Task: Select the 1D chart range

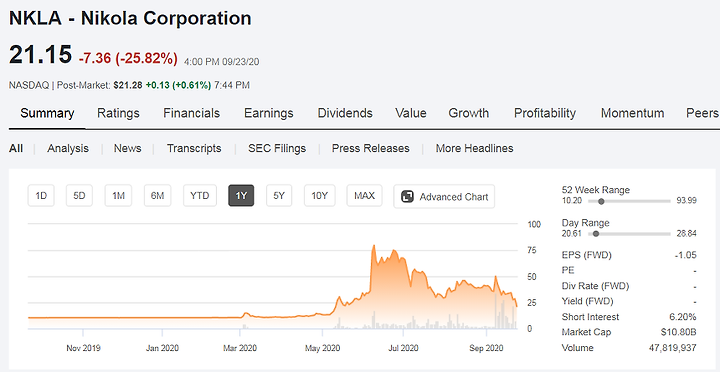Action: point(41,196)
